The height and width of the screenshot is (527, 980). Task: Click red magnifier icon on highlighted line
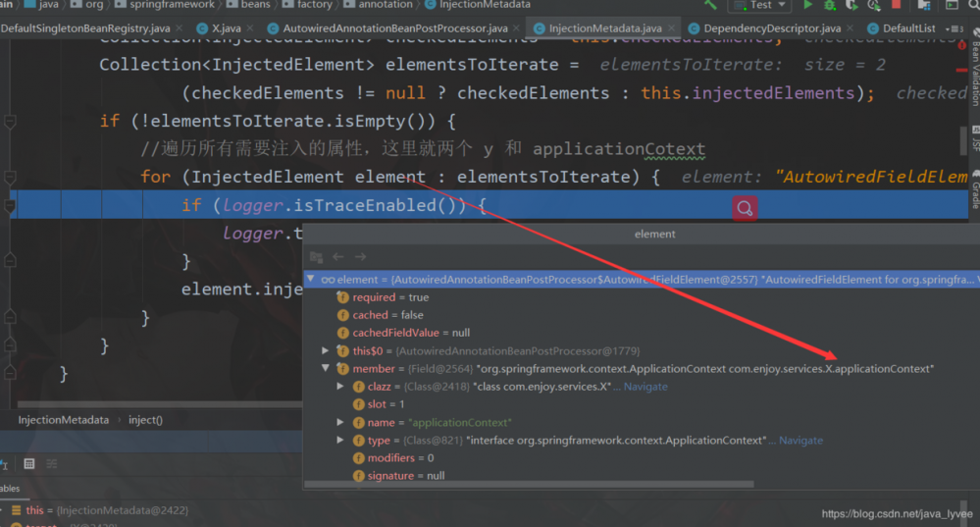click(x=745, y=208)
